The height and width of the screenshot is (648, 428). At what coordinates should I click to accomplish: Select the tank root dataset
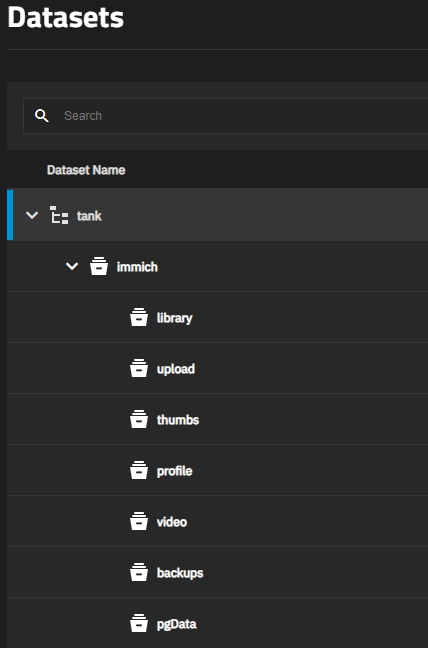pos(217,215)
